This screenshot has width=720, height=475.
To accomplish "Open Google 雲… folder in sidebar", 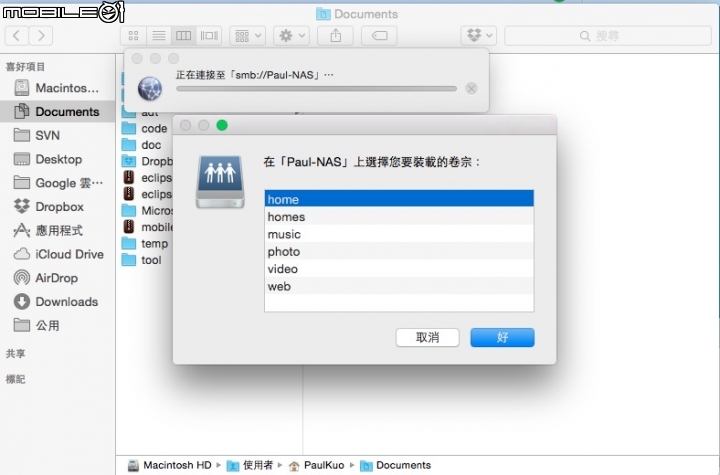I will coord(57,183).
